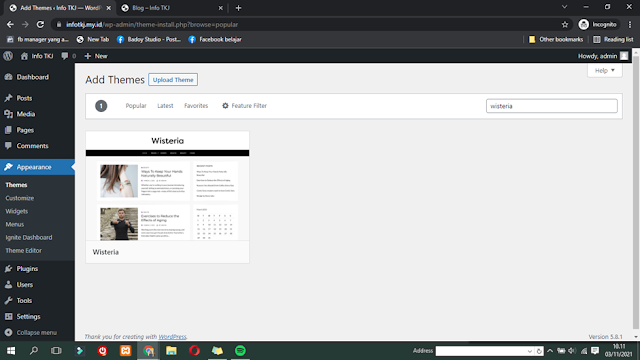The width and height of the screenshot is (640, 360).
Task: Open the Theme Editor submenu
Action: [24, 250]
